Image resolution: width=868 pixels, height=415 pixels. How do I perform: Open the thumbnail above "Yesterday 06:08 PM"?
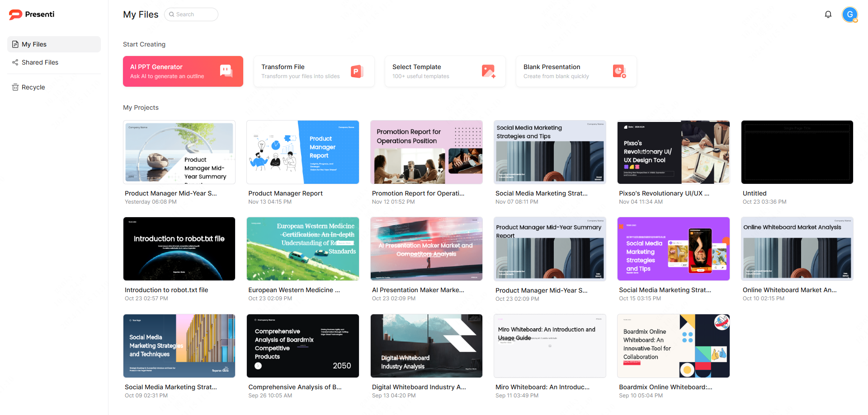point(179,152)
